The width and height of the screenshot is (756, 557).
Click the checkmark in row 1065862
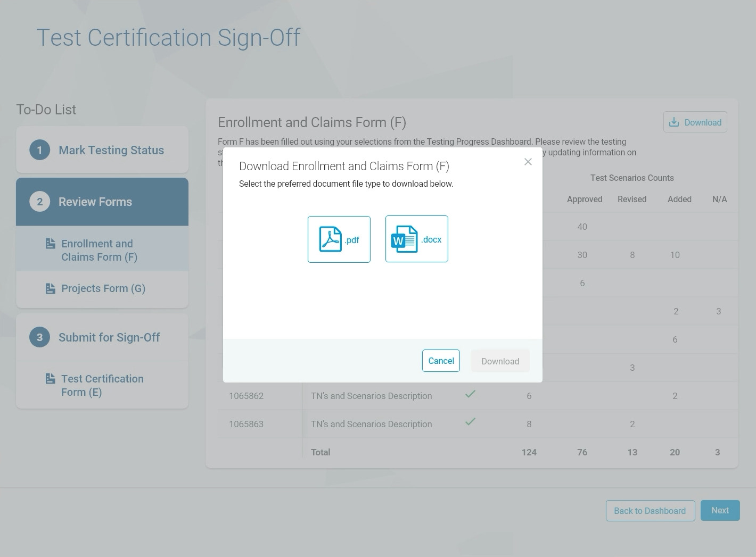470,394
